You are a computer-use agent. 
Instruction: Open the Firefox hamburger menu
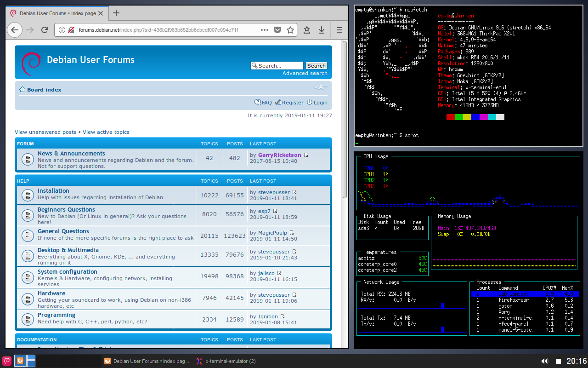pos(339,30)
